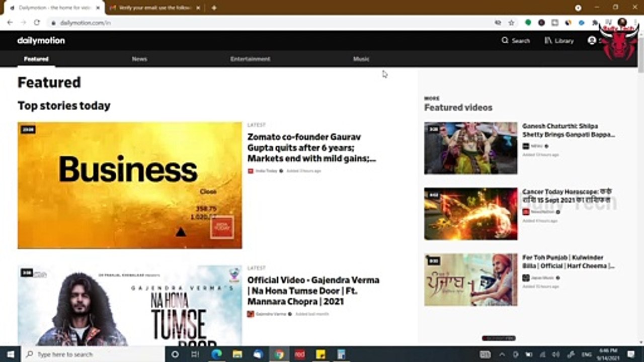The width and height of the screenshot is (644, 362).
Task: Click the green circle extension icon
Action: coord(528,23)
